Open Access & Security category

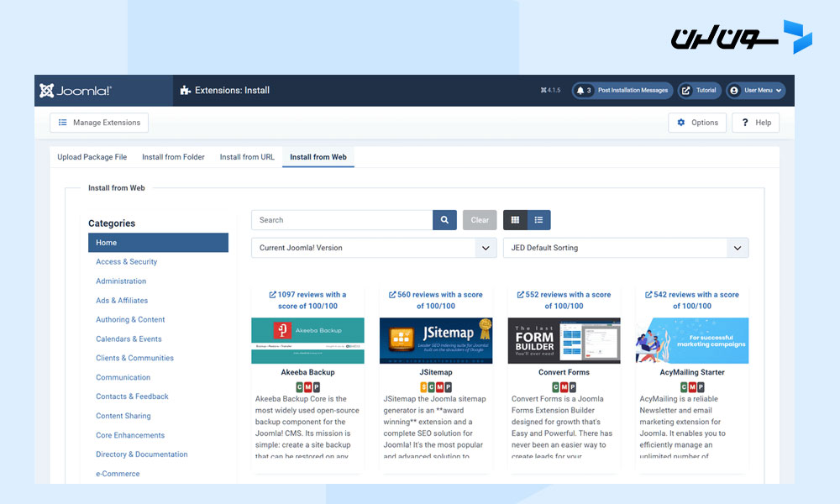127,262
